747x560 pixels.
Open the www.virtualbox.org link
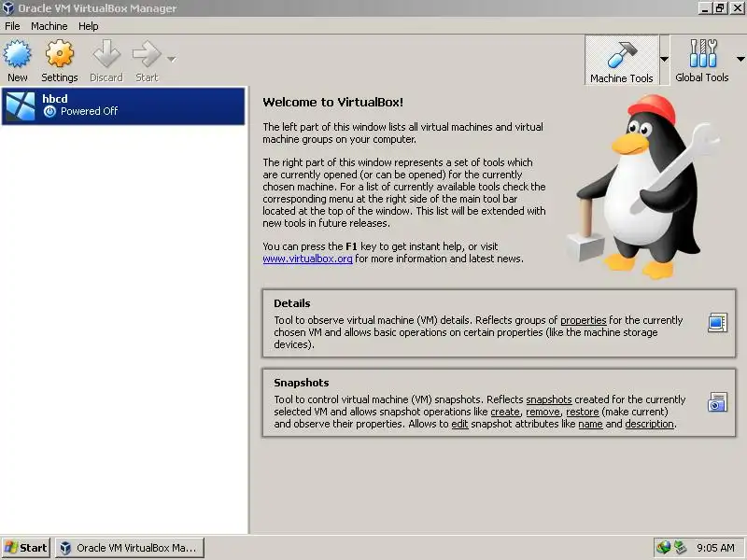307,259
